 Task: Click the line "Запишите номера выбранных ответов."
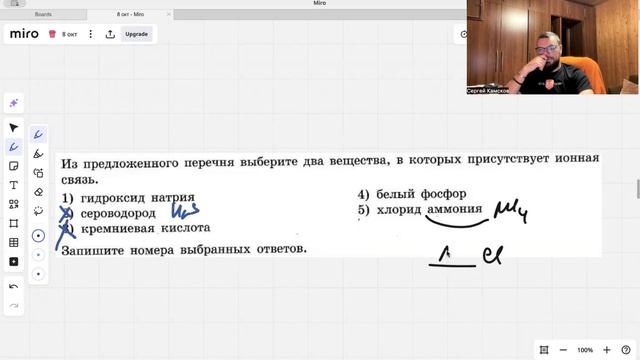(x=184, y=249)
